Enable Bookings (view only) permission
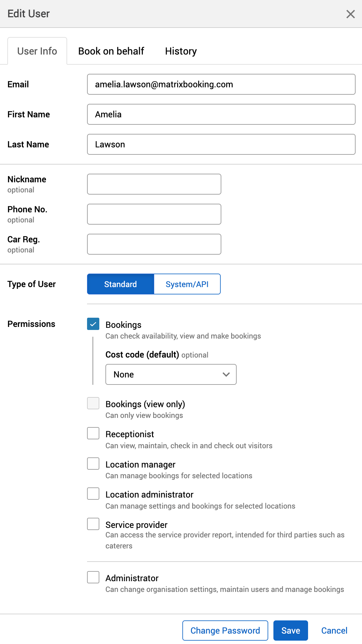Screen dimensions: 362x644 (x=93, y=403)
